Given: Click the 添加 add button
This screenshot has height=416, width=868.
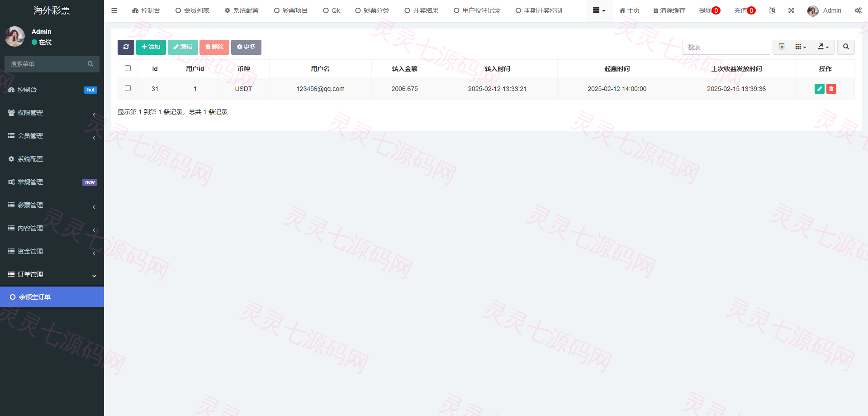Looking at the screenshot, I should [x=151, y=47].
